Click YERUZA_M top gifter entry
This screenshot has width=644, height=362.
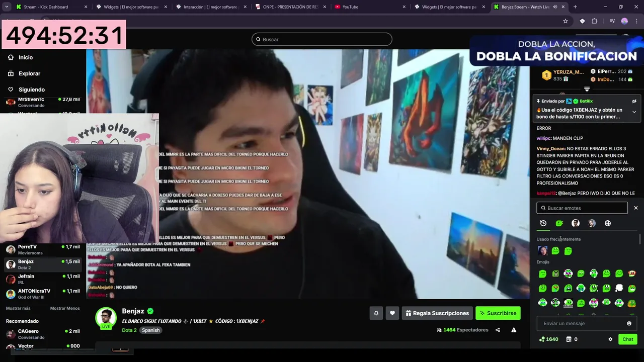562,75
